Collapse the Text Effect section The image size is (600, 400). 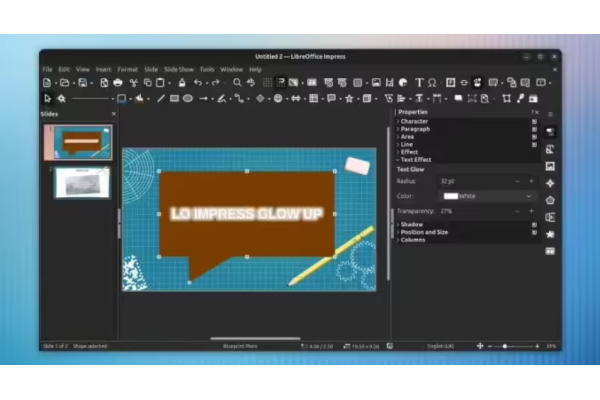tap(415, 160)
